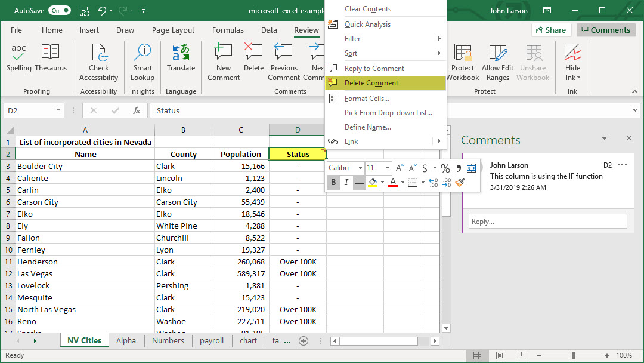
Task: Click the Share button
Action: (x=551, y=30)
